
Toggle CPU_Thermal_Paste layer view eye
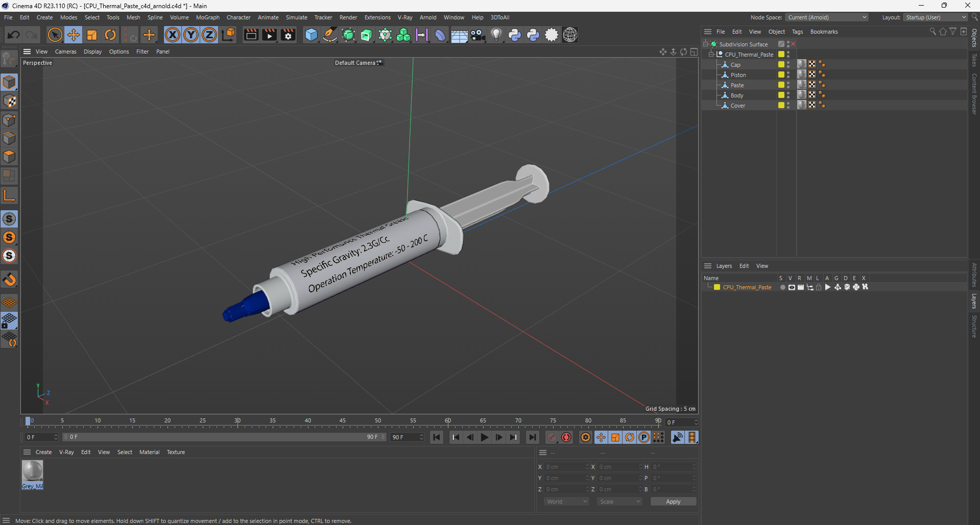pyautogui.click(x=792, y=287)
